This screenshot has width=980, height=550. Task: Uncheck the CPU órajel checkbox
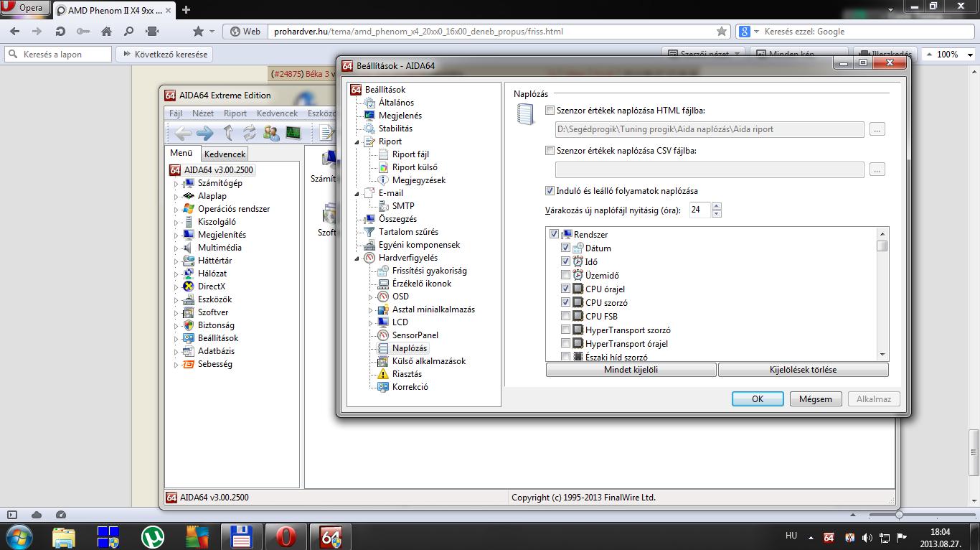[x=566, y=289]
